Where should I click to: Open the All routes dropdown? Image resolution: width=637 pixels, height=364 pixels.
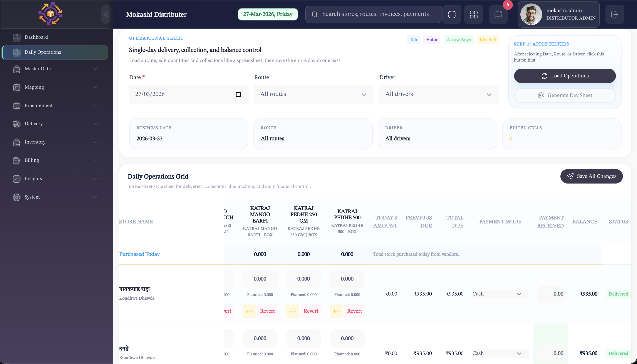click(313, 94)
